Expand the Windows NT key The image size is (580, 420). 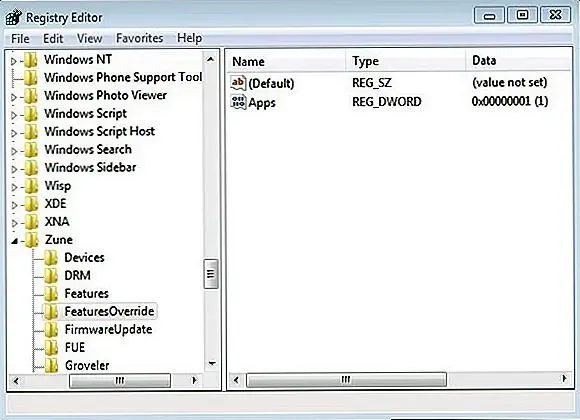coord(14,61)
